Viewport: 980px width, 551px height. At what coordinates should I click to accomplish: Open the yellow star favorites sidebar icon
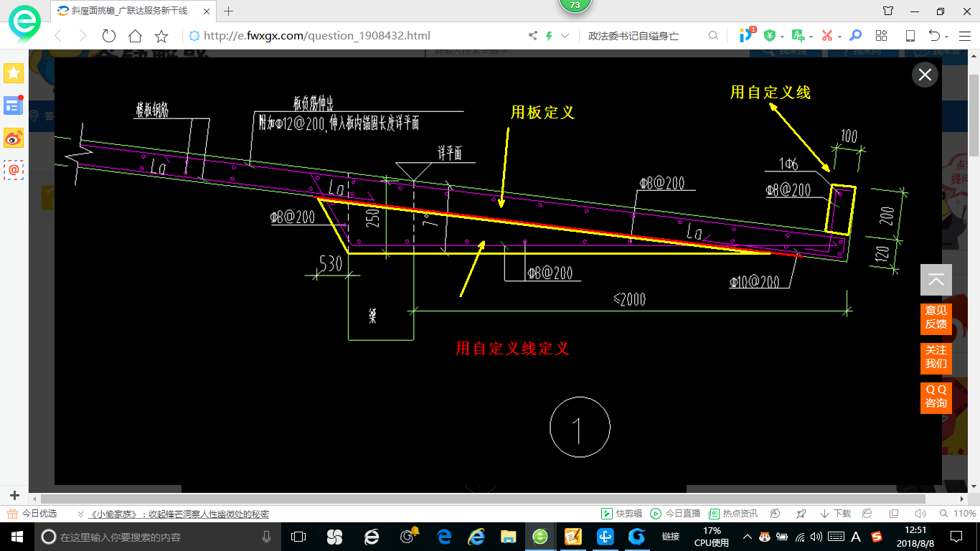click(x=14, y=73)
